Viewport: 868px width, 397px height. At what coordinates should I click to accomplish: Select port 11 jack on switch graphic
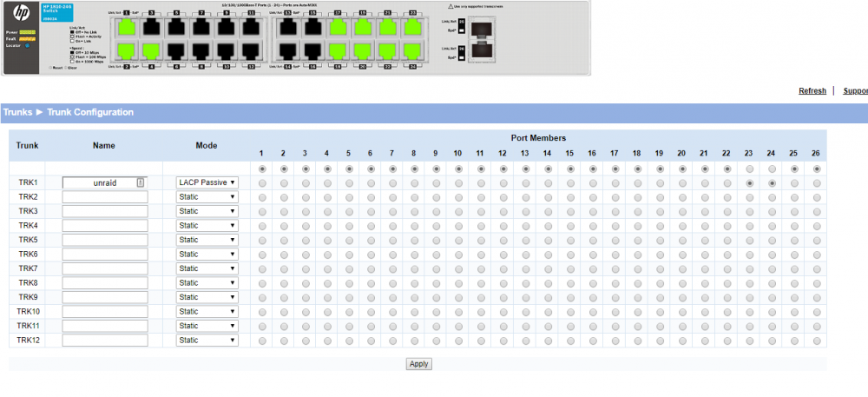point(251,26)
